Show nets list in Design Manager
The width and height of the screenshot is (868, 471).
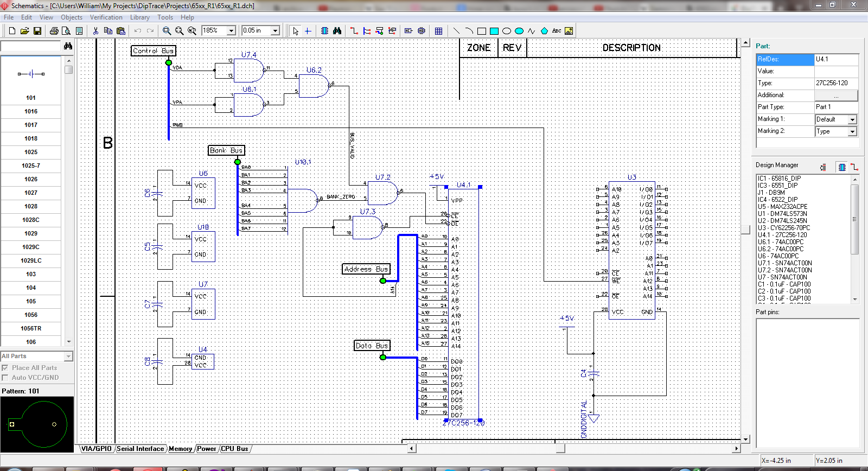[854, 167]
